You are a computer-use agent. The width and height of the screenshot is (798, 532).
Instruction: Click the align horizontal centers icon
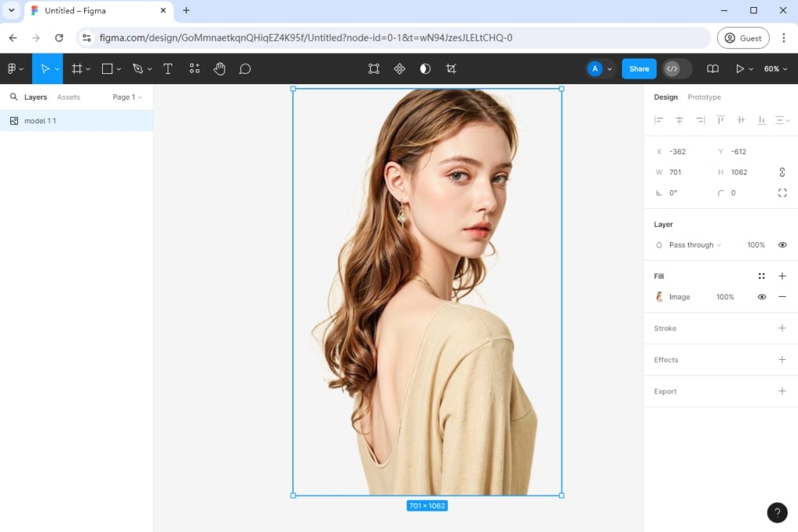coord(680,120)
